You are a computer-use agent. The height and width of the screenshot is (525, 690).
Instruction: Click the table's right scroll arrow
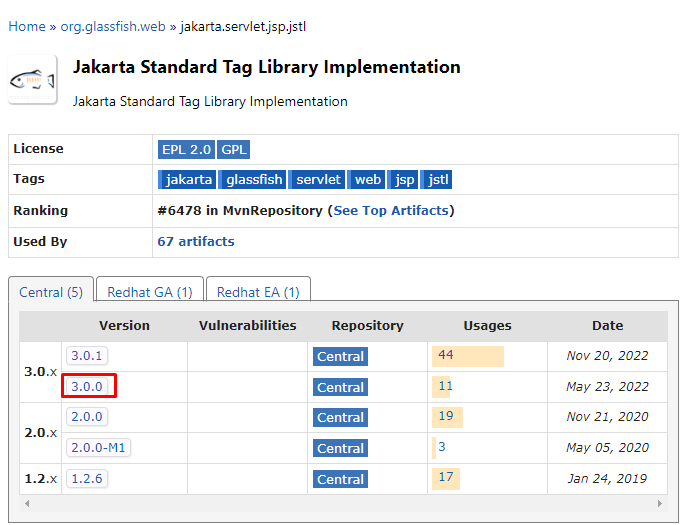point(660,503)
